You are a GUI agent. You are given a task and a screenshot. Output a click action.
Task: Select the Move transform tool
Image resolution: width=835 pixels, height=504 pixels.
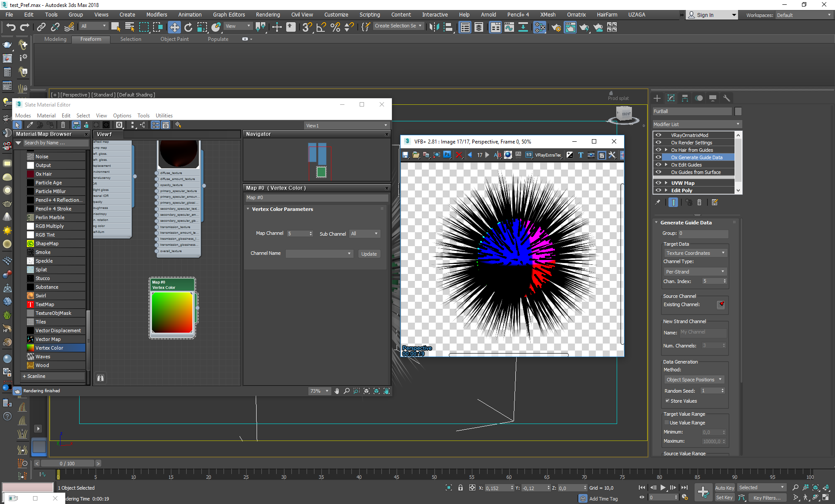click(174, 27)
